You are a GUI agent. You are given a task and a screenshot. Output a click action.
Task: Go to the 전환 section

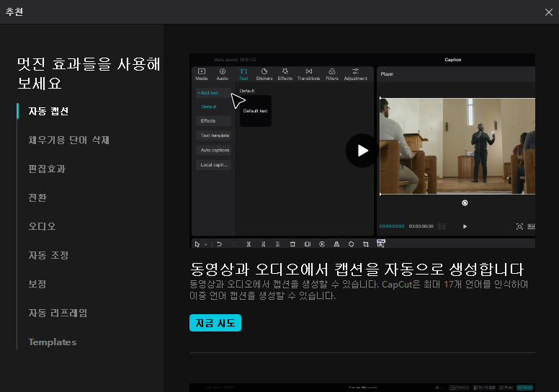pyautogui.click(x=37, y=197)
